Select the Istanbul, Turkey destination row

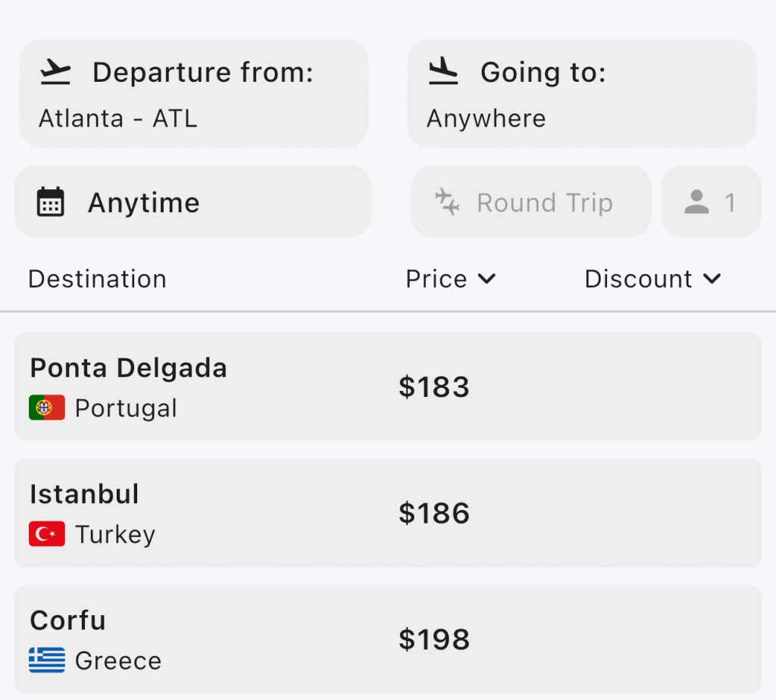[x=387, y=513]
